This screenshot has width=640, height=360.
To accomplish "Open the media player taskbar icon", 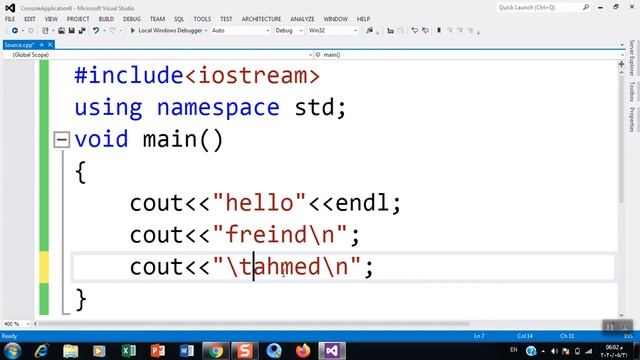I will [x=99, y=351].
